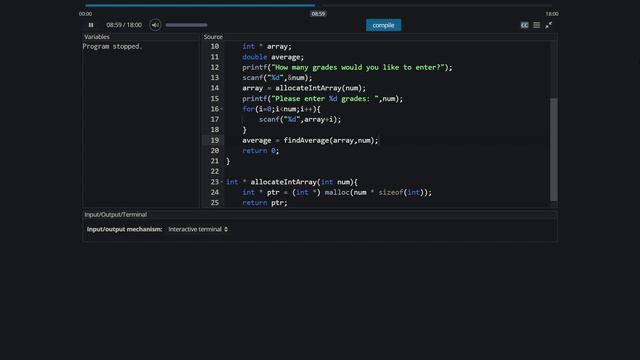This screenshot has height=360, width=640.
Task: Mute the video audio speaker icon
Action: 155,25
